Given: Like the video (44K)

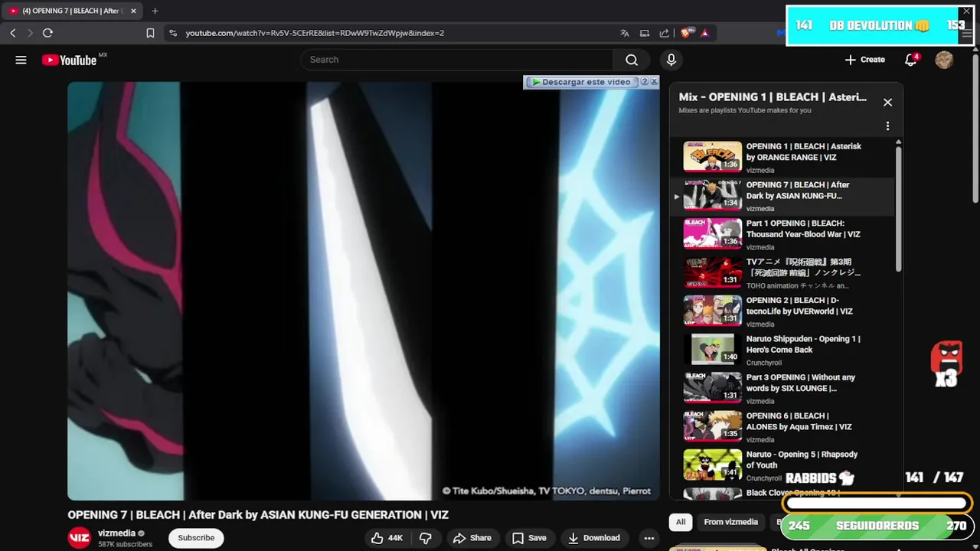Looking at the screenshot, I should pos(387,538).
